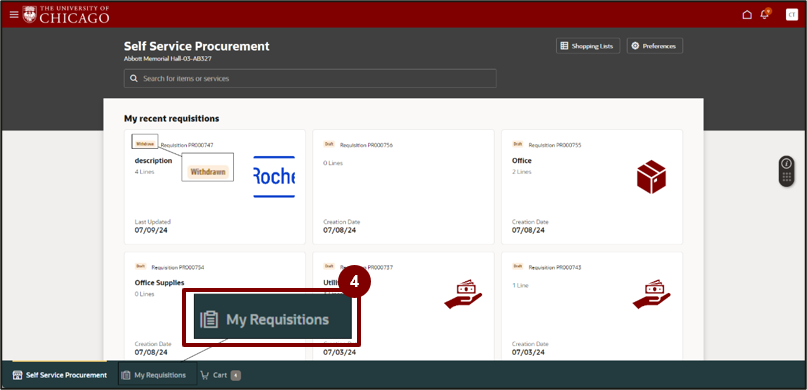Open Preferences
807x390 pixels.
[x=654, y=46]
